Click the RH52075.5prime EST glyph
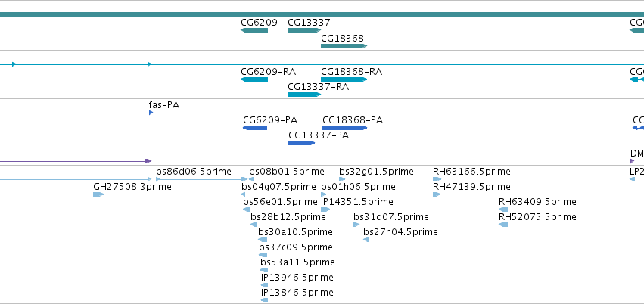The height and width of the screenshot is (304, 644). pyautogui.click(x=503, y=225)
